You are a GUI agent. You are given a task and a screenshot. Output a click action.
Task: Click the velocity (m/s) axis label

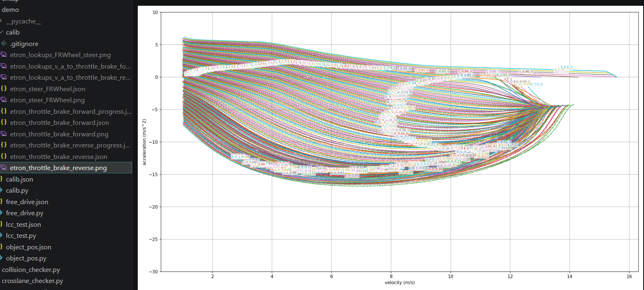pos(394,282)
